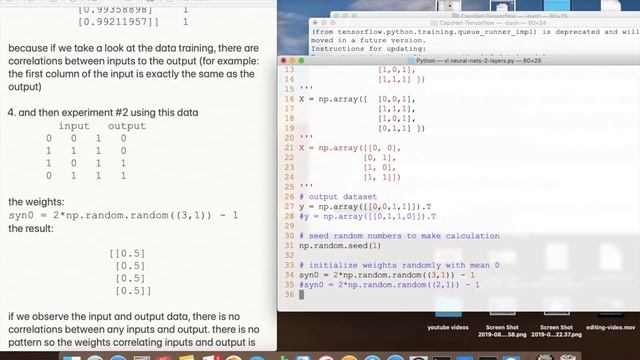
Task: Click the "[0.99211957]]" value in the document
Action: click(118, 22)
